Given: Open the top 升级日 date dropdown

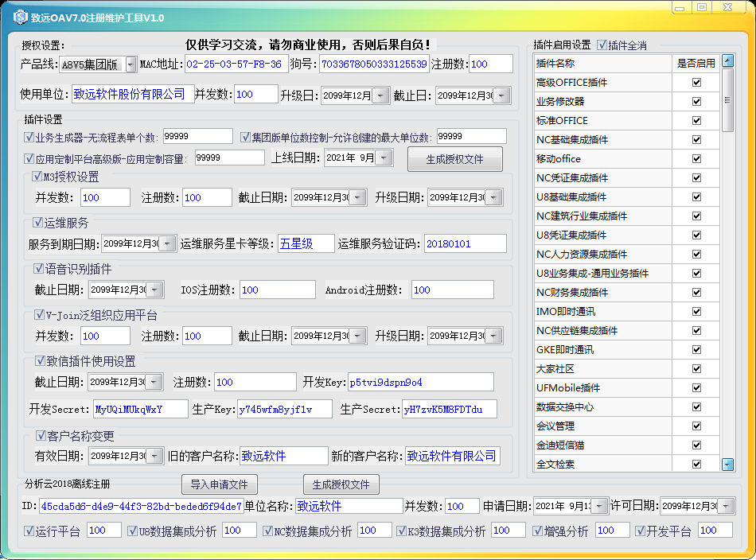Looking at the screenshot, I should tap(381, 95).
